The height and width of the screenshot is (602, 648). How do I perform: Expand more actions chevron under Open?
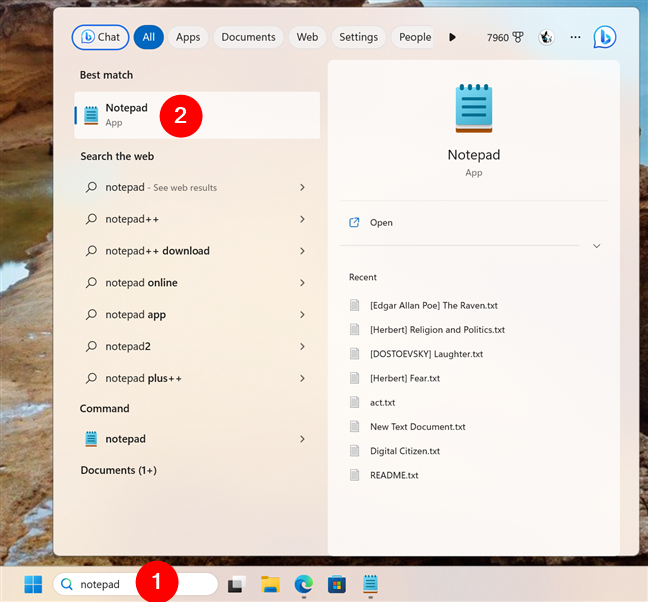[596, 246]
